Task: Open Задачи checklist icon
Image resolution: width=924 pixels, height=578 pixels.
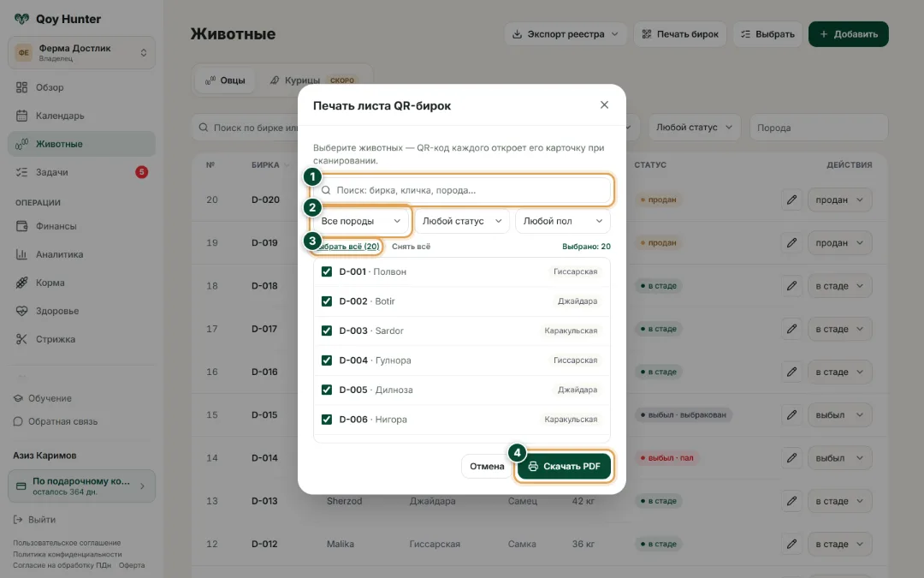Action: point(21,172)
